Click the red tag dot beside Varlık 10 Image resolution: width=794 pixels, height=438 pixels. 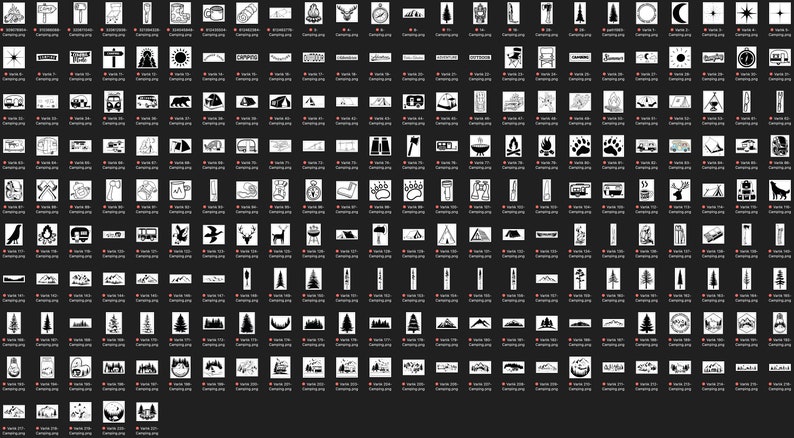coord(71,74)
